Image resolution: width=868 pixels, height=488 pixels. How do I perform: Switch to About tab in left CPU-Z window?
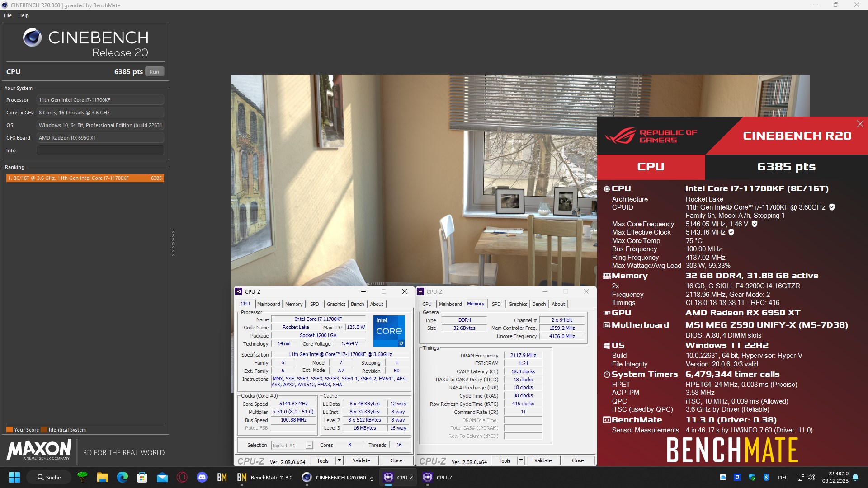(x=377, y=304)
